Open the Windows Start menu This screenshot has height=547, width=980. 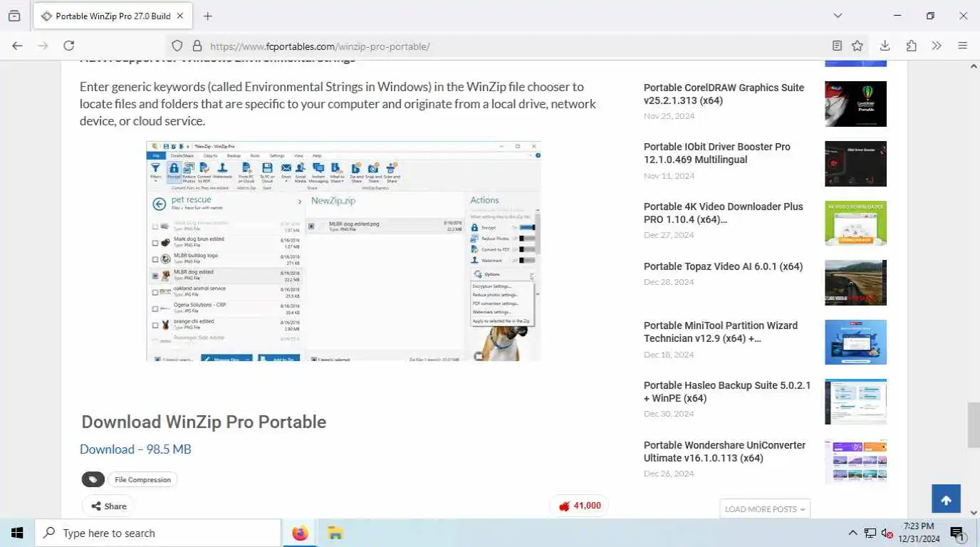coord(17,533)
